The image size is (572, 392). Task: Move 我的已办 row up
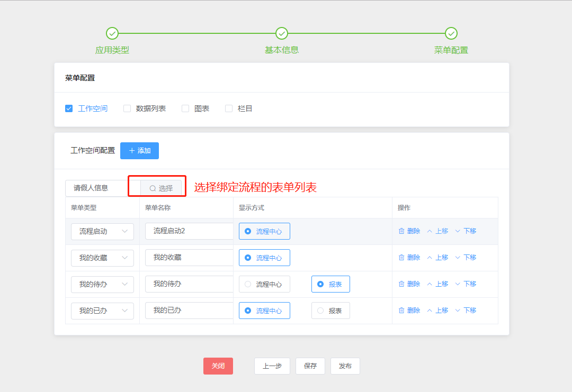tap(437, 311)
